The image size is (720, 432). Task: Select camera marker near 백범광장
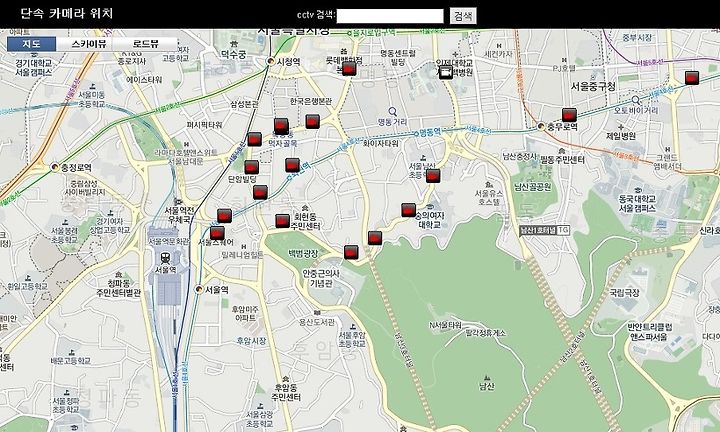pyautogui.click(x=351, y=252)
